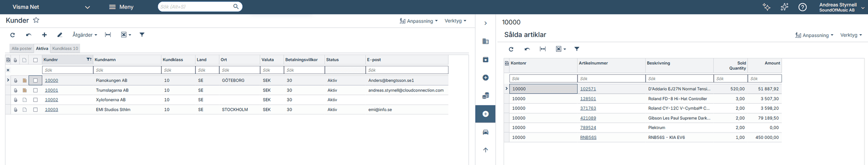Click the up arrow icon in side panel

[x=486, y=150]
